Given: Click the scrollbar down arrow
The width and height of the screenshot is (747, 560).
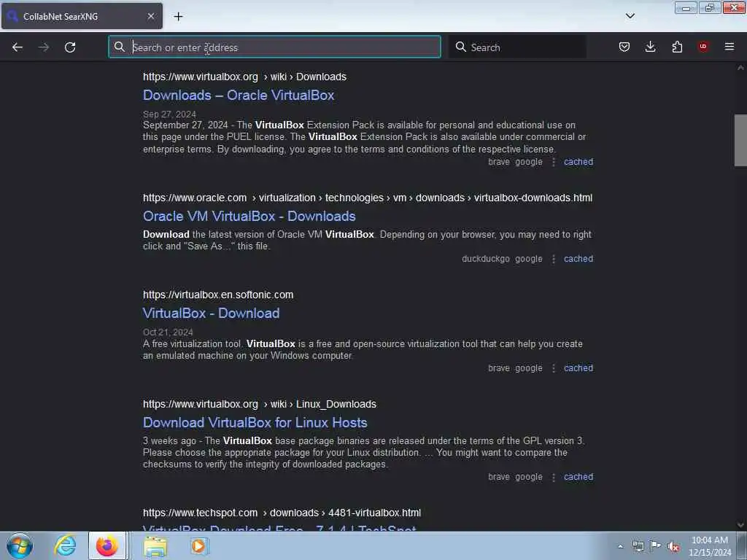Looking at the screenshot, I should [740, 525].
